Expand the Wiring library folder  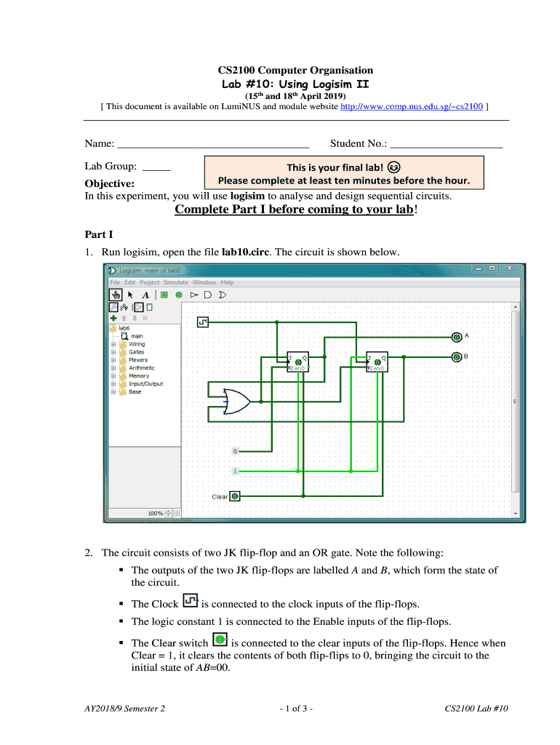pyautogui.click(x=113, y=344)
